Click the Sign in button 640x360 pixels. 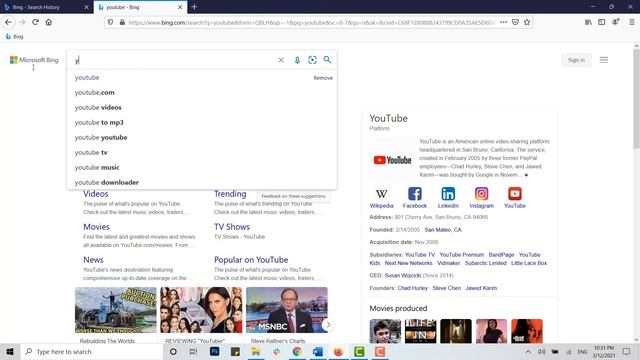[x=576, y=60]
